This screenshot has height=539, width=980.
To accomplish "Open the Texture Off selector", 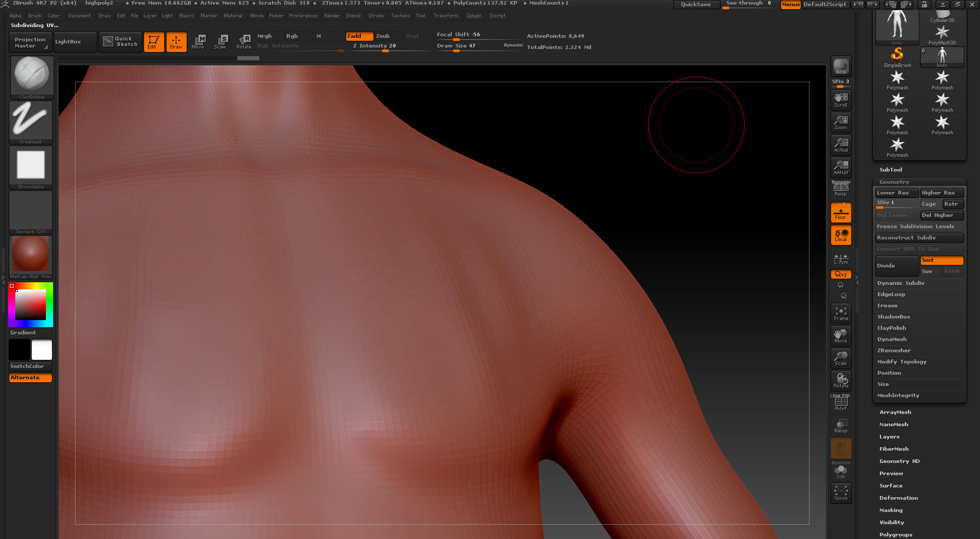I will point(31,212).
